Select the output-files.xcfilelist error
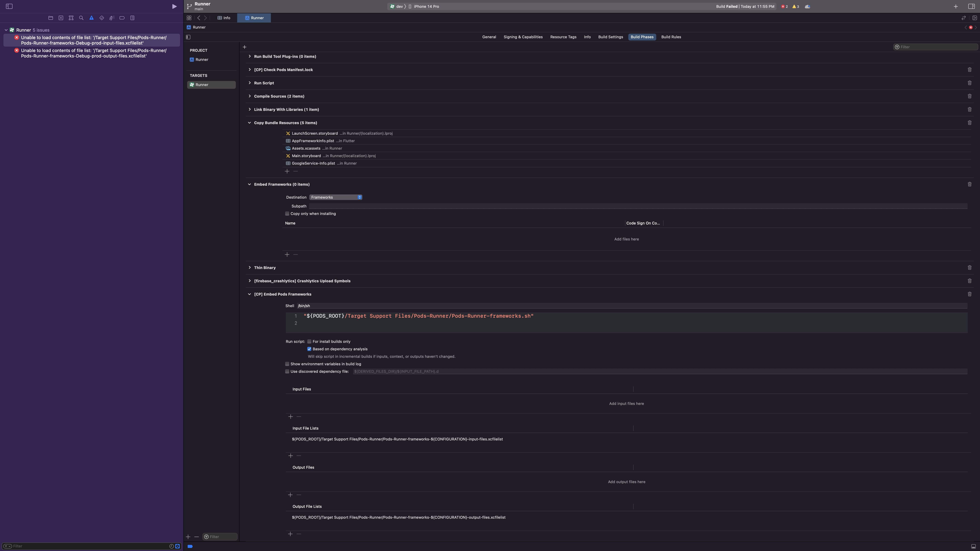 point(92,53)
